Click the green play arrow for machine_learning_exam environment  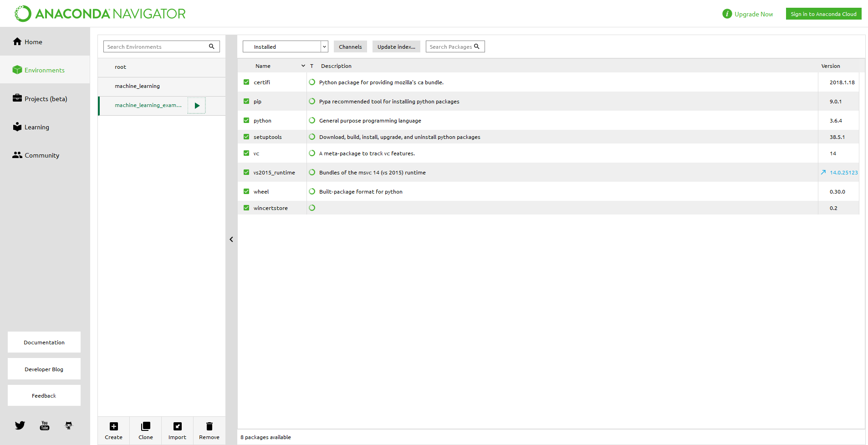(197, 106)
